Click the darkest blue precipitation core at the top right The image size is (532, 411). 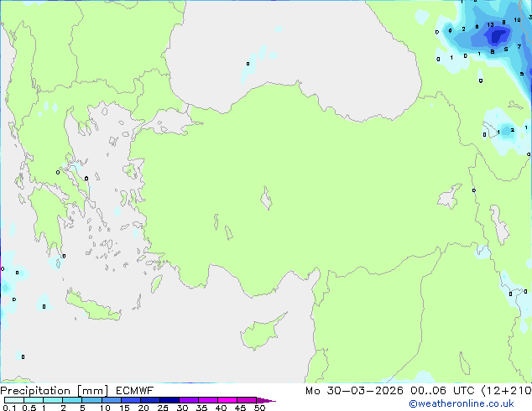pos(497,36)
